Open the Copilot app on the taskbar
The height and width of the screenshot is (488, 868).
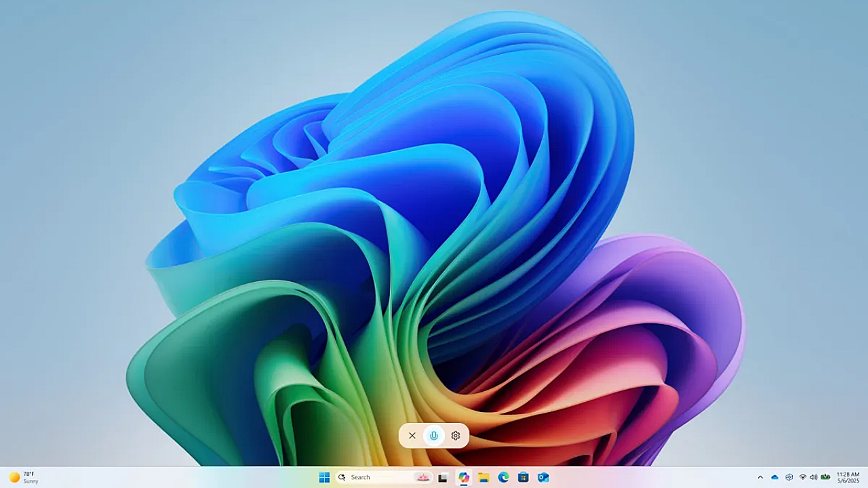click(x=464, y=477)
